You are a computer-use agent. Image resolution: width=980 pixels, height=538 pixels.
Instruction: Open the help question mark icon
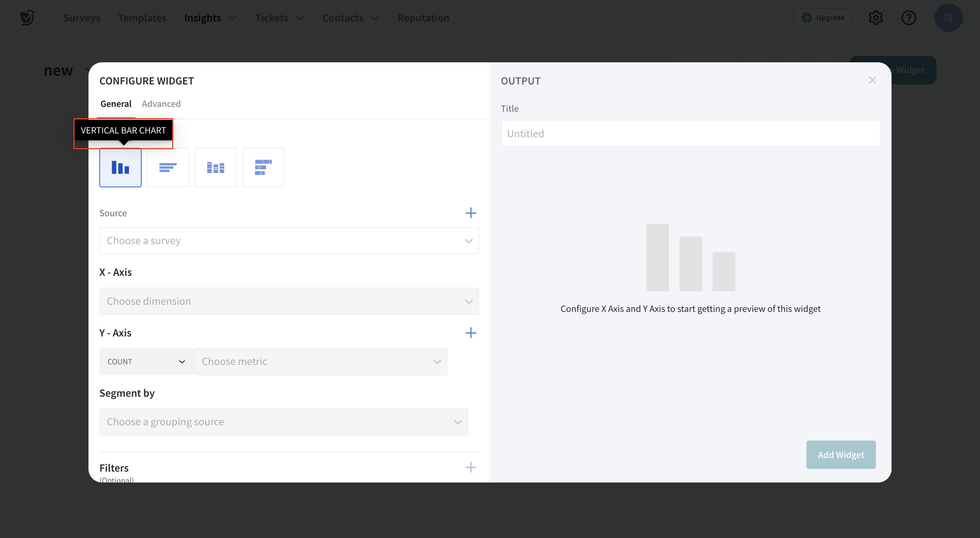(909, 18)
